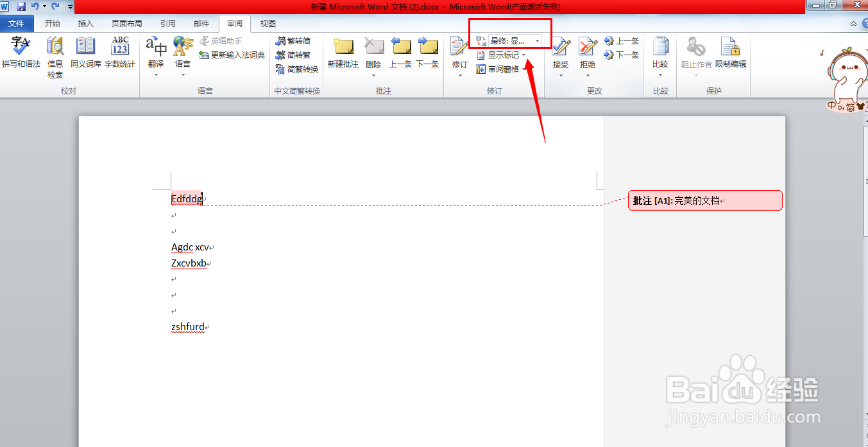Click the line Agdc xcv
868x447 pixels.
pos(190,247)
